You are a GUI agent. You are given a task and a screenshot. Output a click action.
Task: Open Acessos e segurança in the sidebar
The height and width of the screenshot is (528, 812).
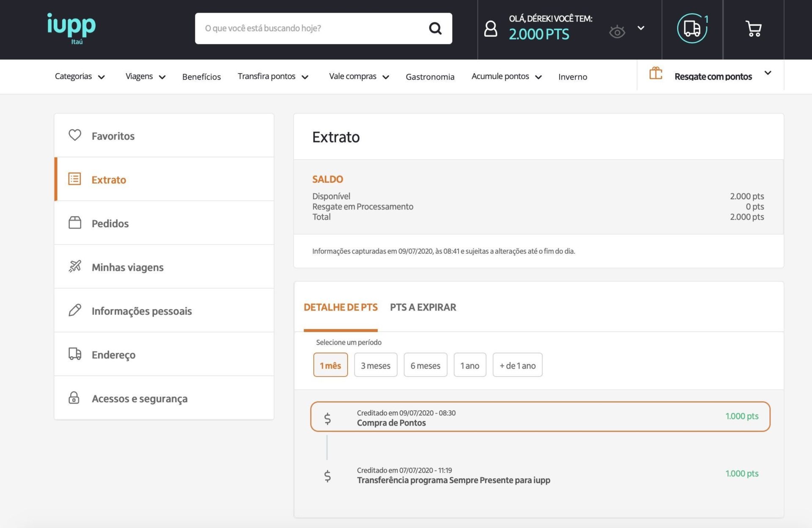164,398
